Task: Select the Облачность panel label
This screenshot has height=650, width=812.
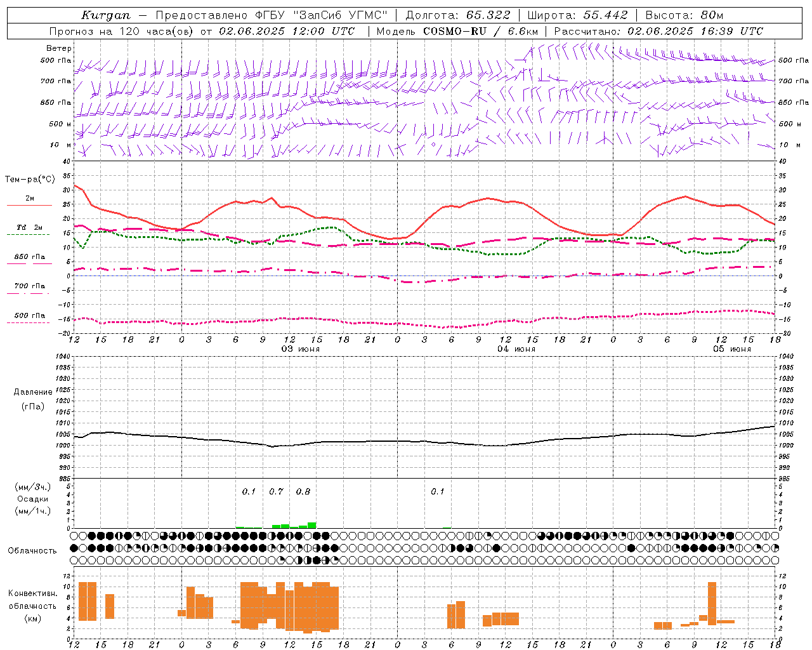Action: tap(32, 550)
